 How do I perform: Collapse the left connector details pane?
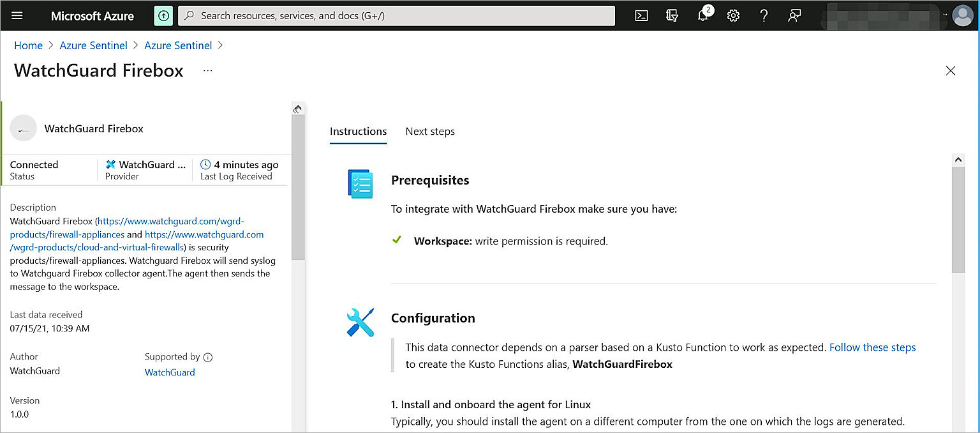click(297, 109)
